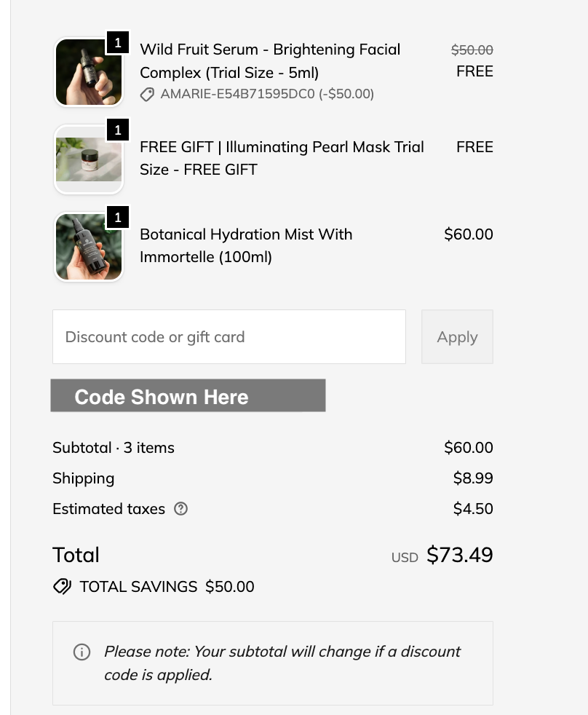Click the gray Code Shown Here banner
The width and height of the screenshot is (588, 715).
click(x=188, y=396)
